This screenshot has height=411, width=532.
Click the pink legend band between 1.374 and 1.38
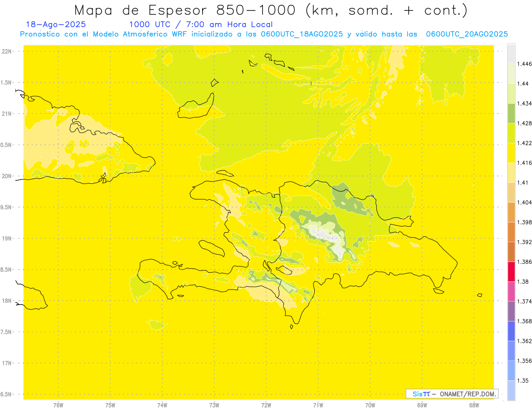pos(511,291)
